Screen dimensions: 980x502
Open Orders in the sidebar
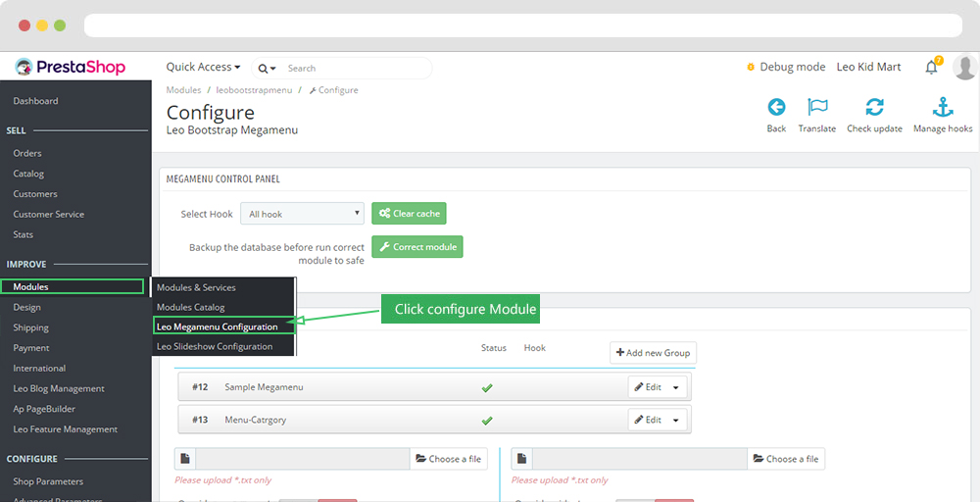coord(27,153)
